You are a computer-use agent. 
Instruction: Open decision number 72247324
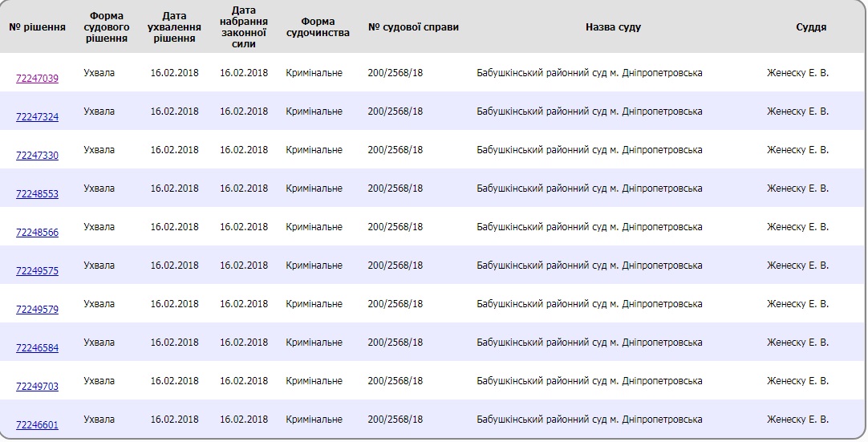click(37, 117)
